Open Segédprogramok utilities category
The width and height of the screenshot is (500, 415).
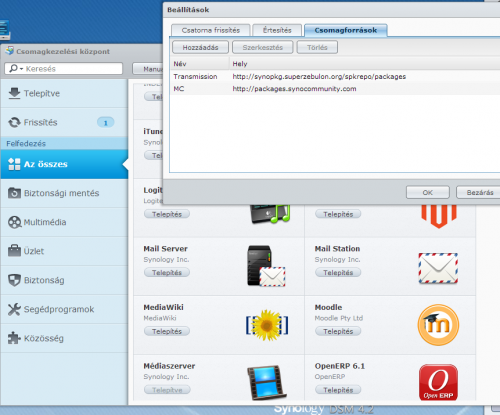64,309
